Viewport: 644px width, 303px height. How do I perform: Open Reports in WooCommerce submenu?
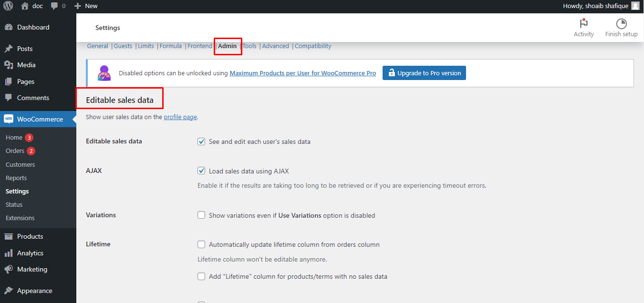[16, 178]
